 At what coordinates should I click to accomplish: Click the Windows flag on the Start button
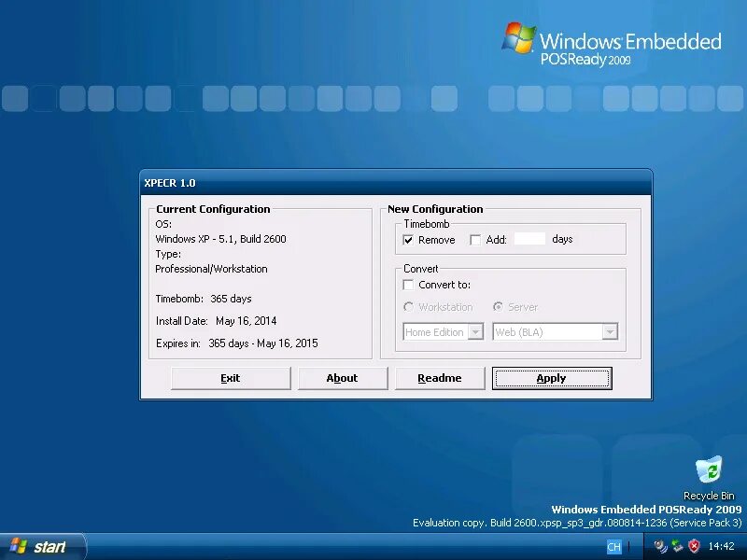[x=17, y=546]
